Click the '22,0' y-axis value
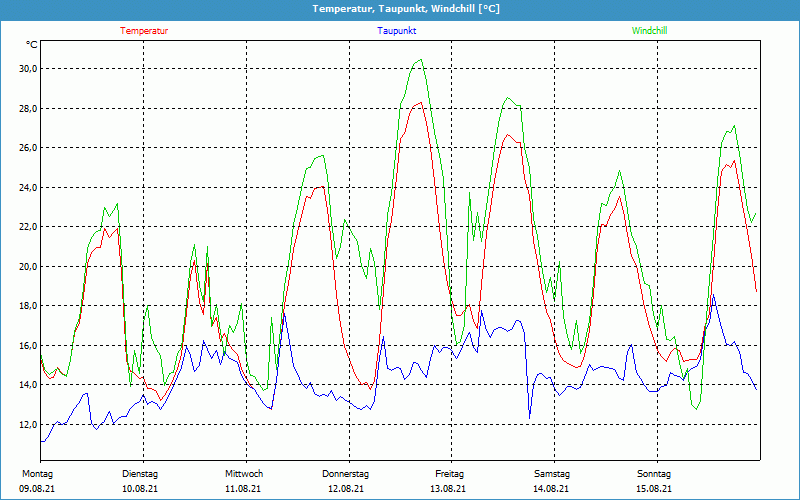The width and height of the screenshot is (800, 500). [x=28, y=227]
